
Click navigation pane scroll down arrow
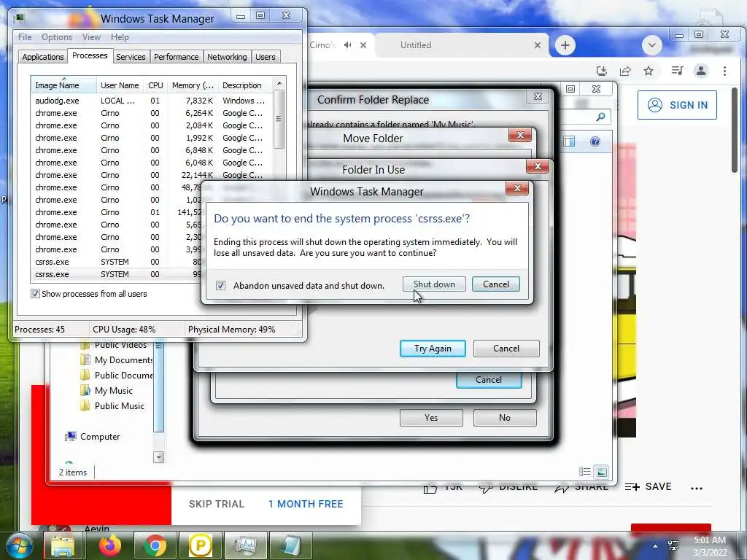(x=158, y=457)
